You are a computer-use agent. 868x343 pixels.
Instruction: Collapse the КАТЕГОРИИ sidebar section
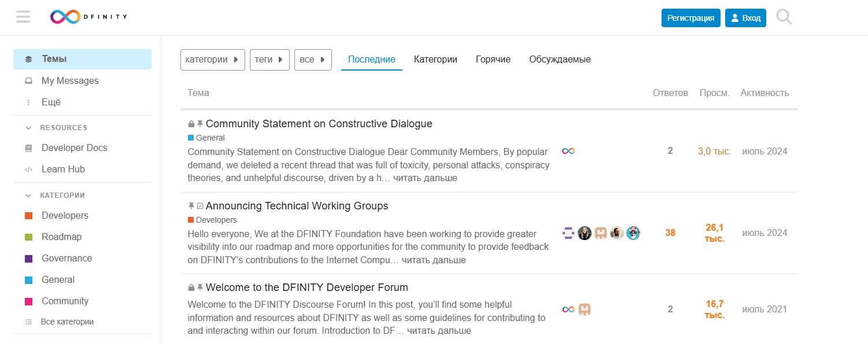pos(28,196)
